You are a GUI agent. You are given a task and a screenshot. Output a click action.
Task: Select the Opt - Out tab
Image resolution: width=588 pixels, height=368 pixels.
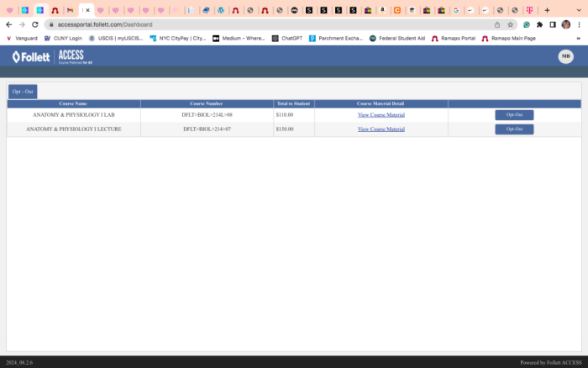coord(23,92)
